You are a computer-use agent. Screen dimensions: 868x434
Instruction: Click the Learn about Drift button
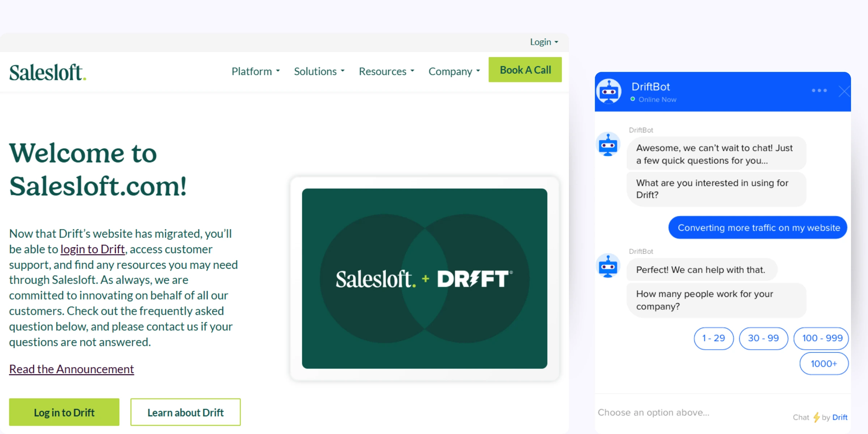click(185, 412)
